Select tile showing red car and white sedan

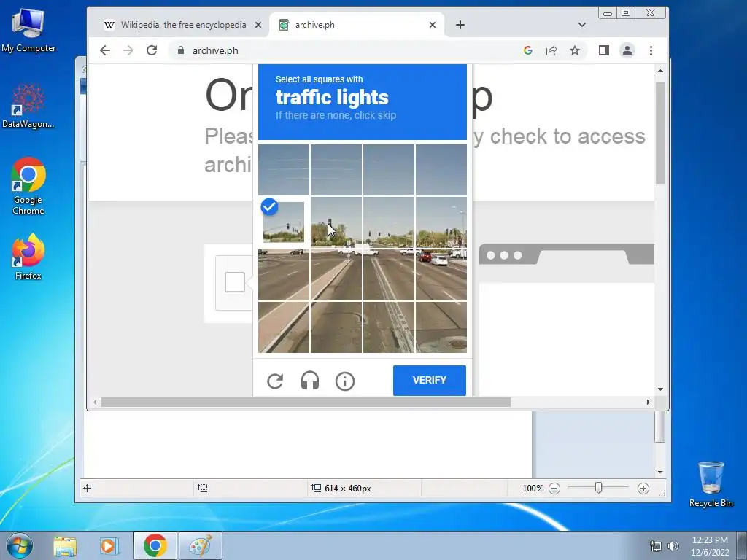coord(441,275)
